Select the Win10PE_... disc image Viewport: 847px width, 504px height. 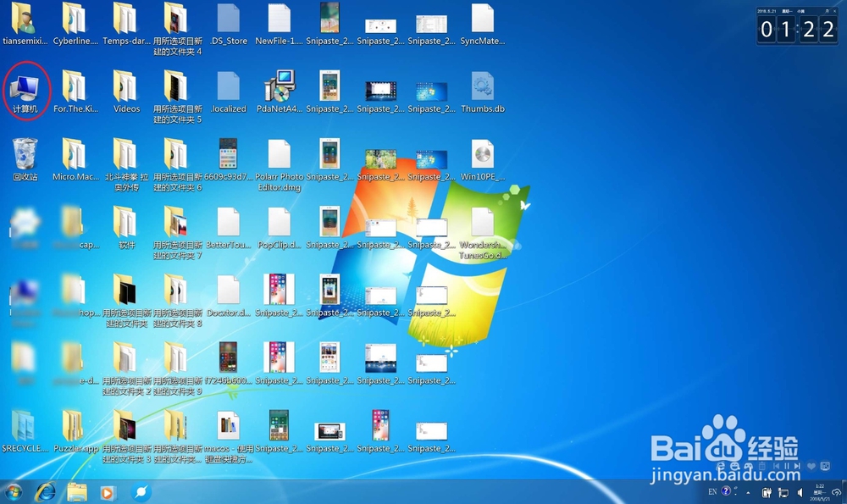click(483, 160)
